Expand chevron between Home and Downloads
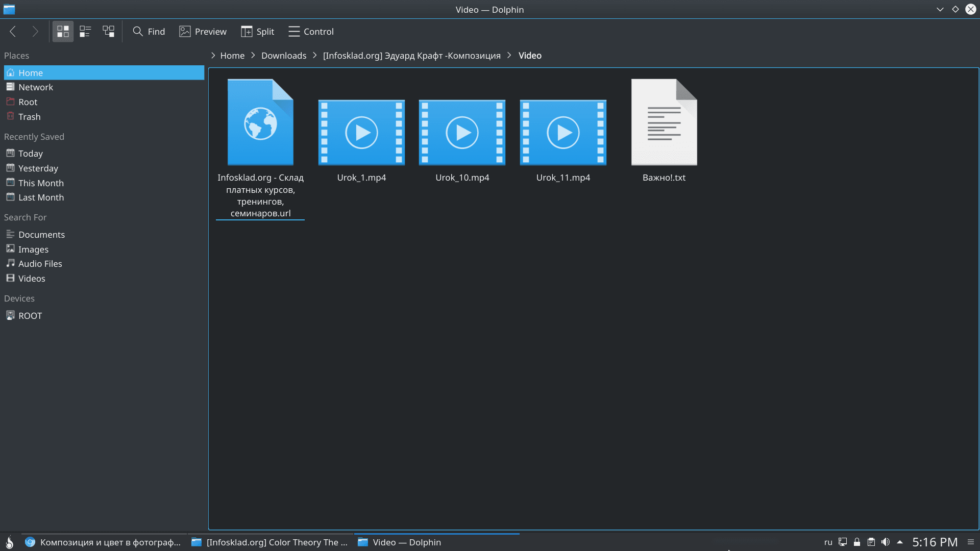980x551 pixels. [253, 56]
